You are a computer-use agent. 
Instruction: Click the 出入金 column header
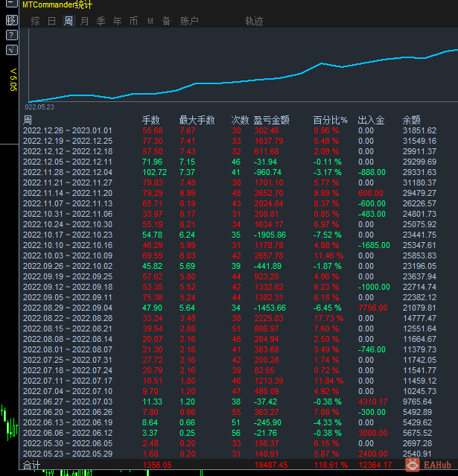pyautogui.click(x=371, y=120)
